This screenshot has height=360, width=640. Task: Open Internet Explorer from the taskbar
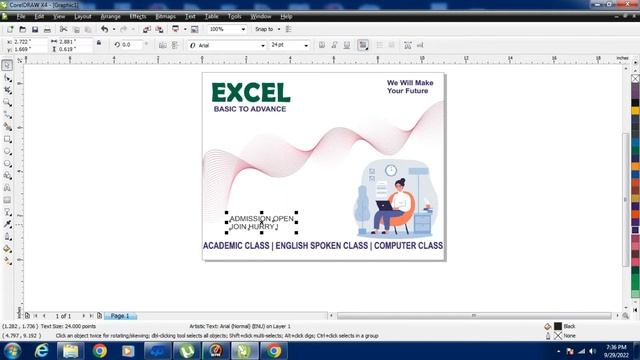[42, 351]
